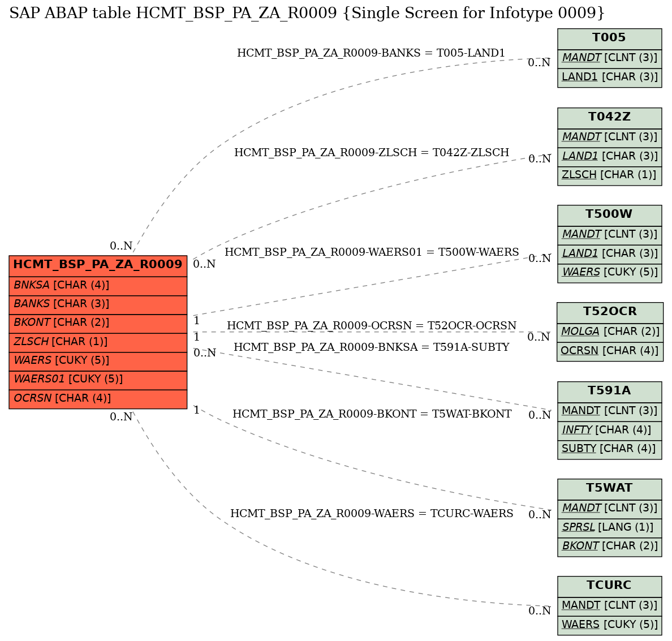The width and height of the screenshot is (672, 641).
Task: Click the 0..N cardinality label beside T005
Action: [x=539, y=63]
